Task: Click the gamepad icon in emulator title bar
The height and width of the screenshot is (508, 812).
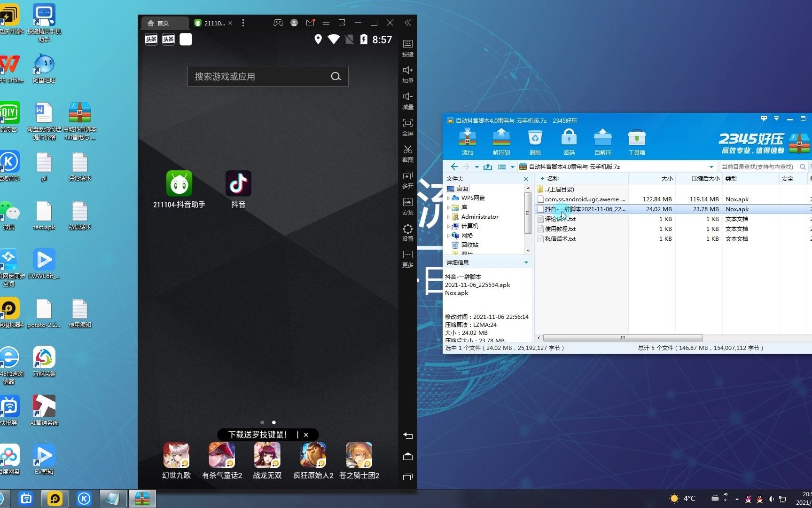Action: point(278,23)
